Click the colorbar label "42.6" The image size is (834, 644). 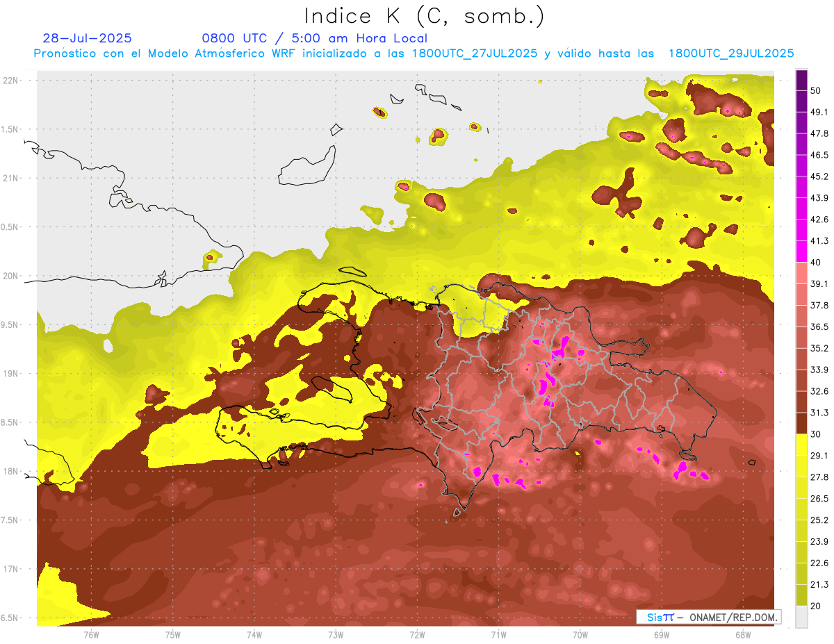819,220
